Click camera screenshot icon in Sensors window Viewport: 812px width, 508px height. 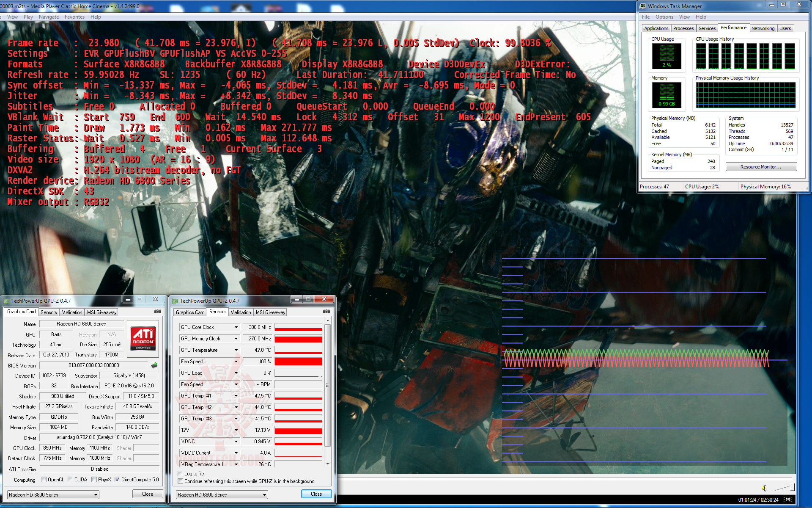coord(326,312)
